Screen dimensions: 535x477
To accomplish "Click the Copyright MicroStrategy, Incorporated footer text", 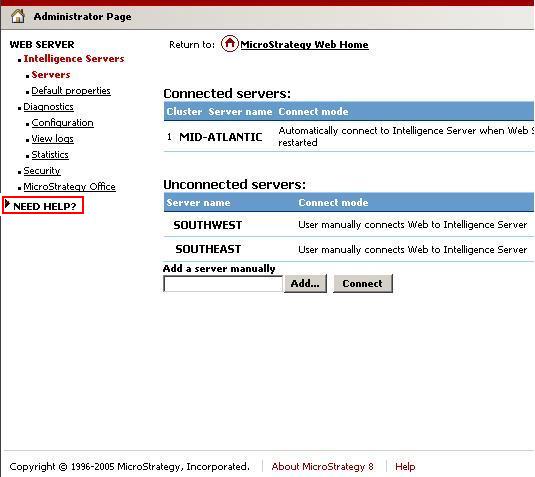I will coord(130,466).
